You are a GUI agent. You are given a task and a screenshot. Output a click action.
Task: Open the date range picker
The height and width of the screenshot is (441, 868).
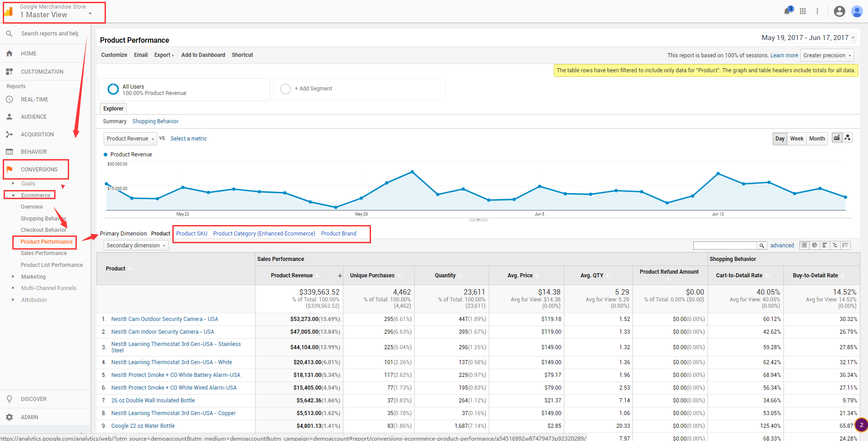[808, 38]
